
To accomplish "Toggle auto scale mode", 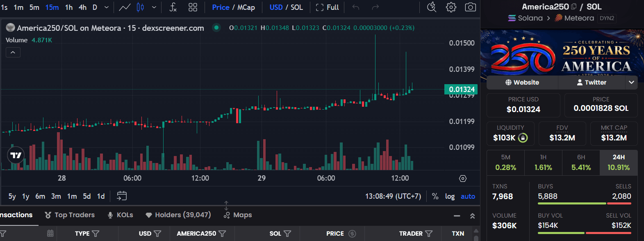I will 468,196.
